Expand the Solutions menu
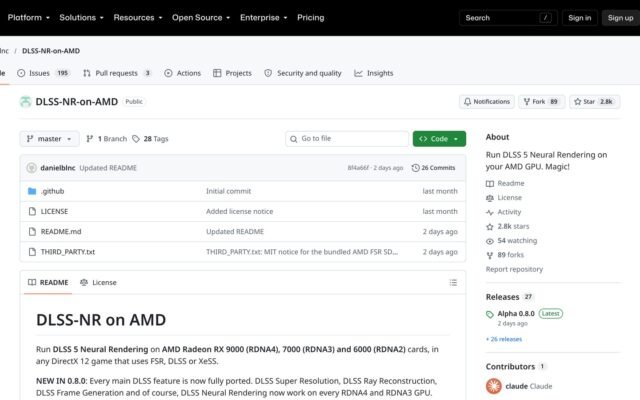 point(81,18)
